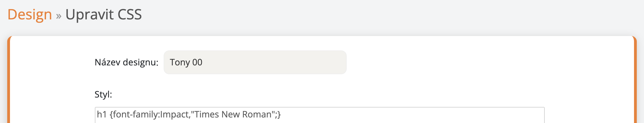Viewport: 644px width, 123px height.
Task: Click empty space after the CSS rule
Action: pyautogui.click(x=416, y=115)
